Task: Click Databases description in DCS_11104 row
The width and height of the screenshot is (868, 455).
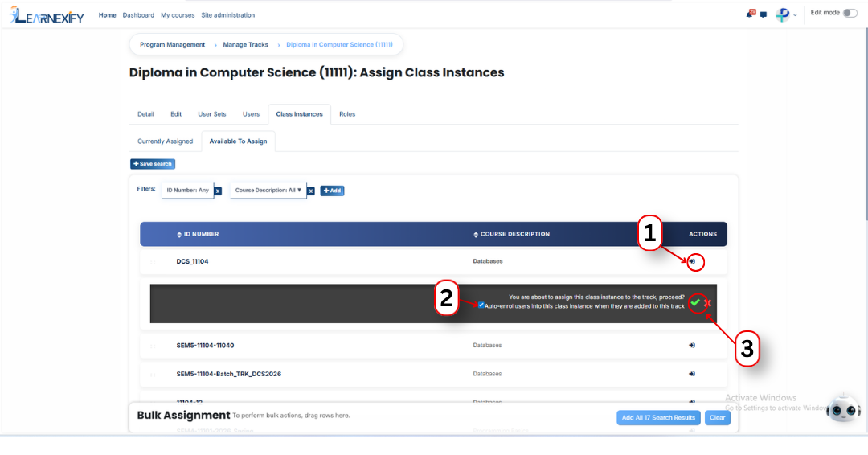Action: pyautogui.click(x=488, y=261)
